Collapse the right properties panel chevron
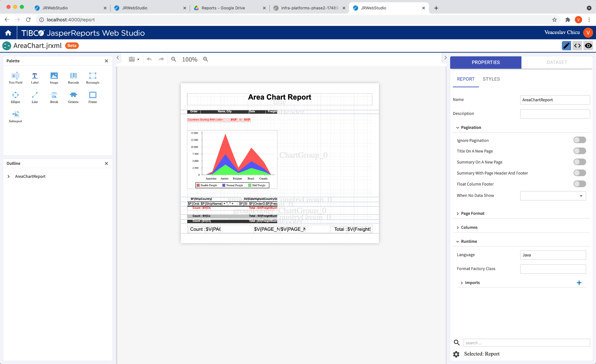Image resolution: width=596 pixels, height=364 pixels. [445, 58]
